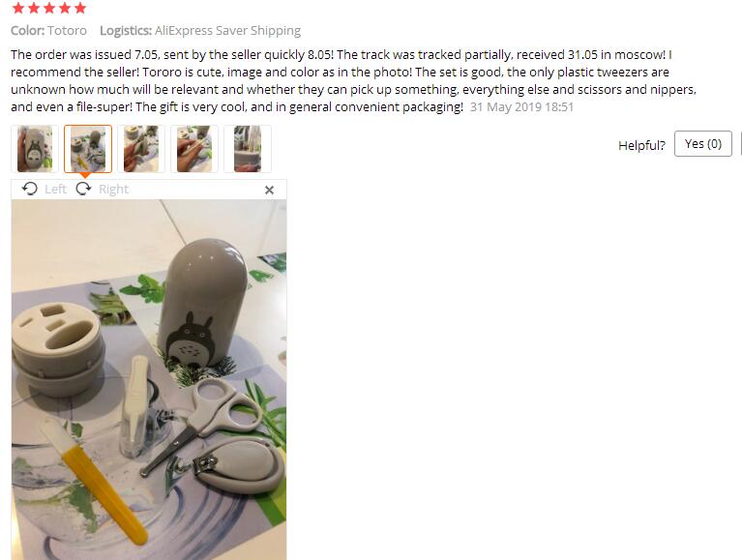Viewport: 742px width, 560px height.
Task: Mark review helpful with Yes (0)
Action: point(702,144)
